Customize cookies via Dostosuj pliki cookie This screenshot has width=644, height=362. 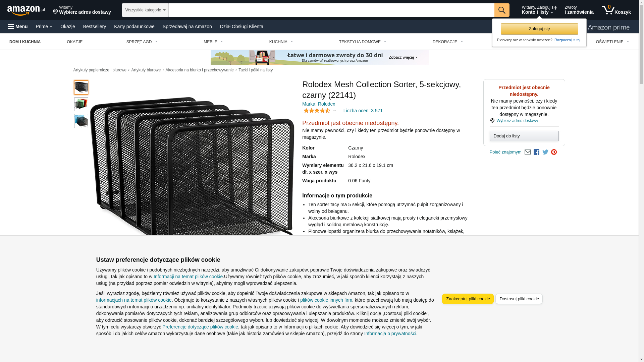pyautogui.click(x=519, y=299)
